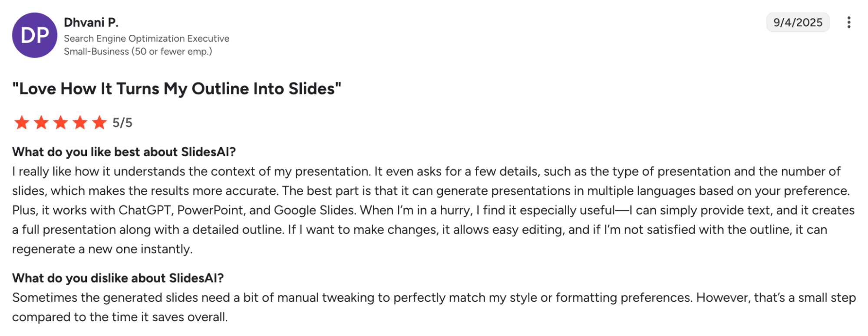Click the first star in the rating
Screen dimensions: 868x336
point(22,123)
